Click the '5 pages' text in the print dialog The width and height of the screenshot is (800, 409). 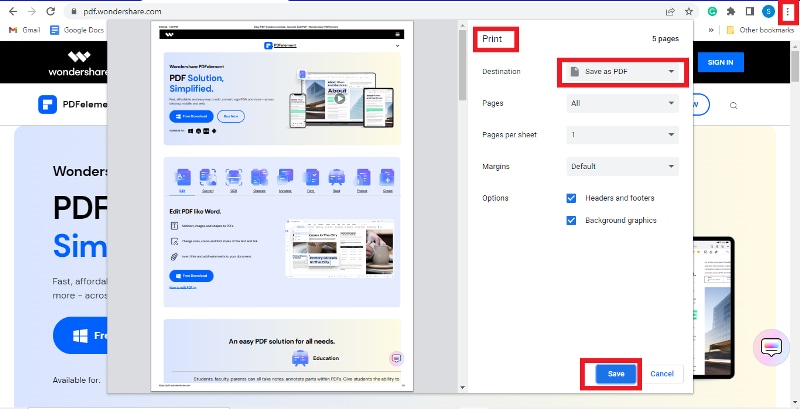(x=665, y=39)
